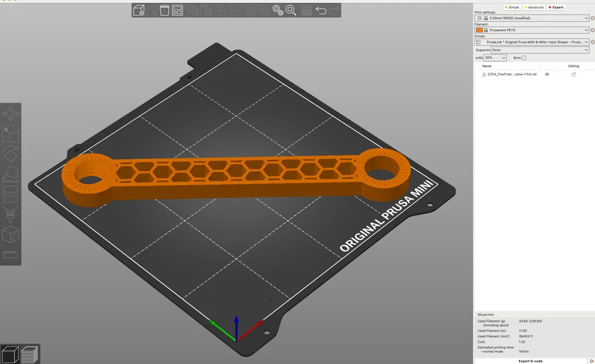
Task: Click the Search magnifier icon
Action: pos(291,10)
